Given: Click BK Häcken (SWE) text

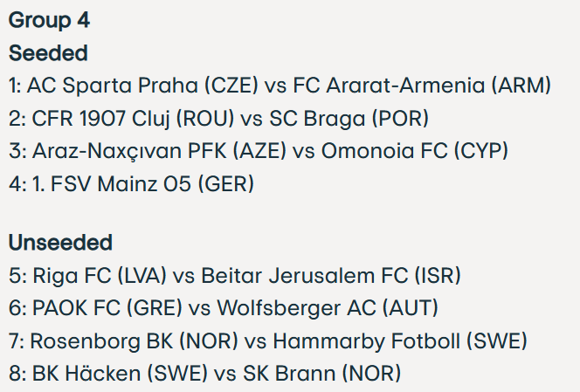Looking at the screenshot, I should [x=120, y=373].
